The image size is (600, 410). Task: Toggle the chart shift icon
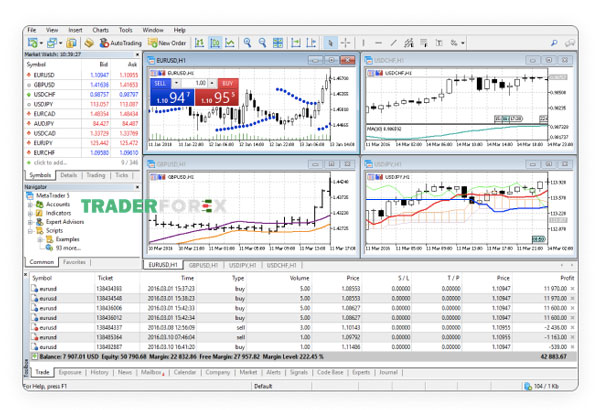coord(311,43)
